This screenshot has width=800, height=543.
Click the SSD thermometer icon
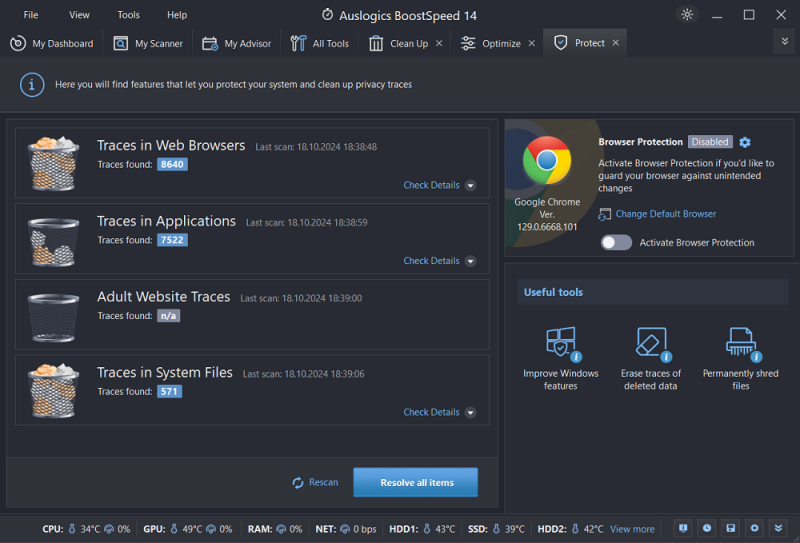coord(496,529)
